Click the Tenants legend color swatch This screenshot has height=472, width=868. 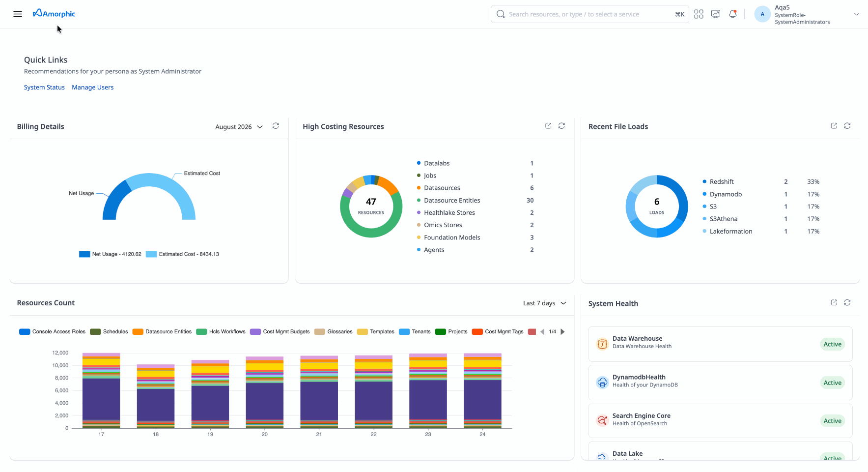coord(404,332)
